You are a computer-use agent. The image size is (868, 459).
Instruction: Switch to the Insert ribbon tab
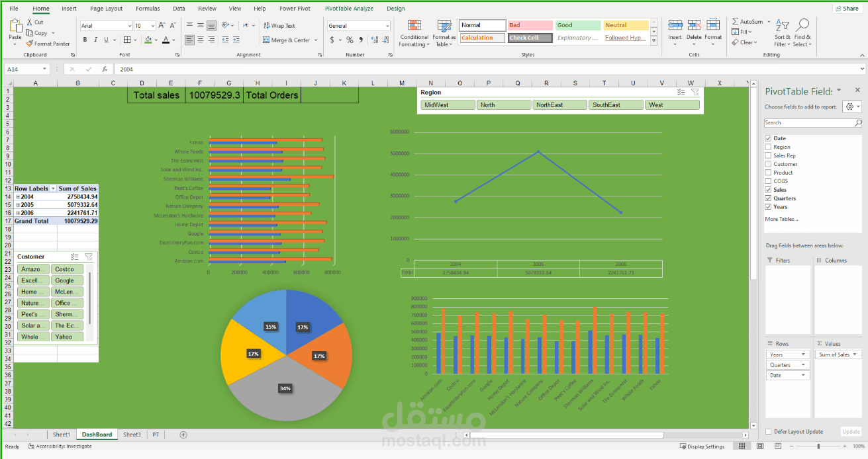tap(69, 9)
